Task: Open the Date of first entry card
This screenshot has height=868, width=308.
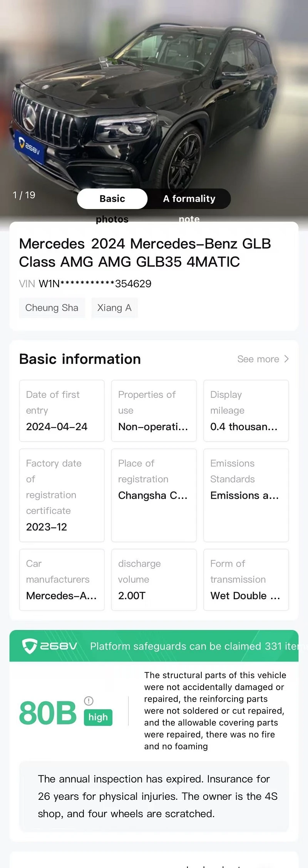Action: (62, 411)
